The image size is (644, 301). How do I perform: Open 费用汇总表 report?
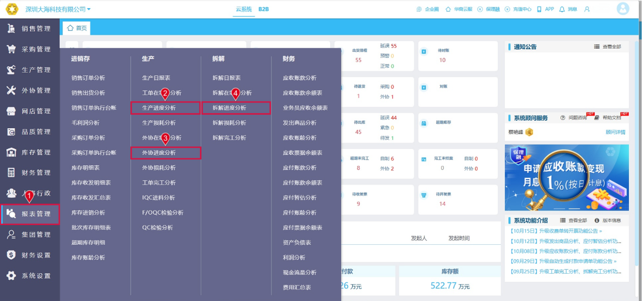297,288
